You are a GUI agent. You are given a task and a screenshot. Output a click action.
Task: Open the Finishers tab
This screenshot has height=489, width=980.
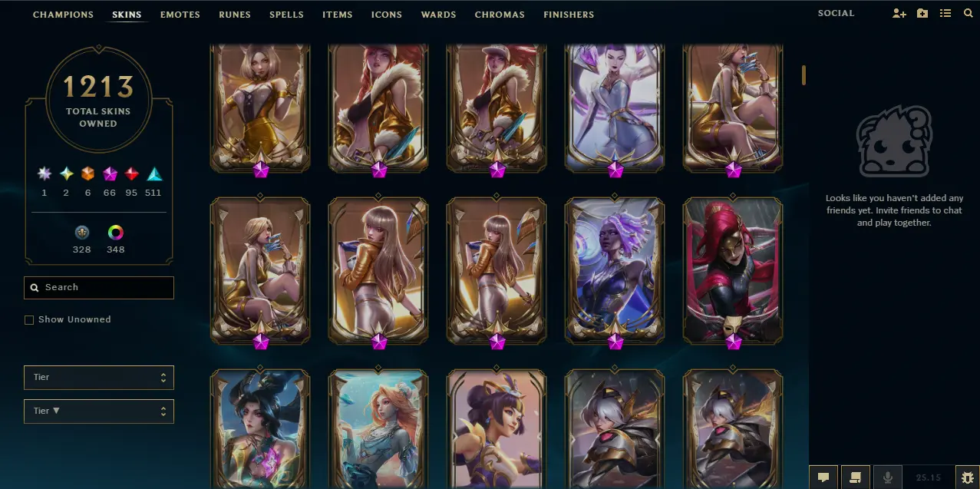pyautogui.click(x=569, y=15)
